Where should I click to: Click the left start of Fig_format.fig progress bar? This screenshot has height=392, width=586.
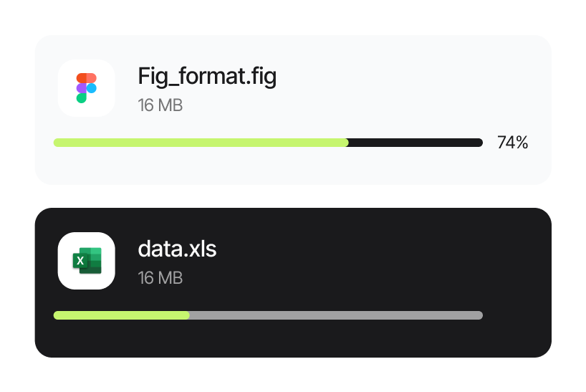point(57,143)
